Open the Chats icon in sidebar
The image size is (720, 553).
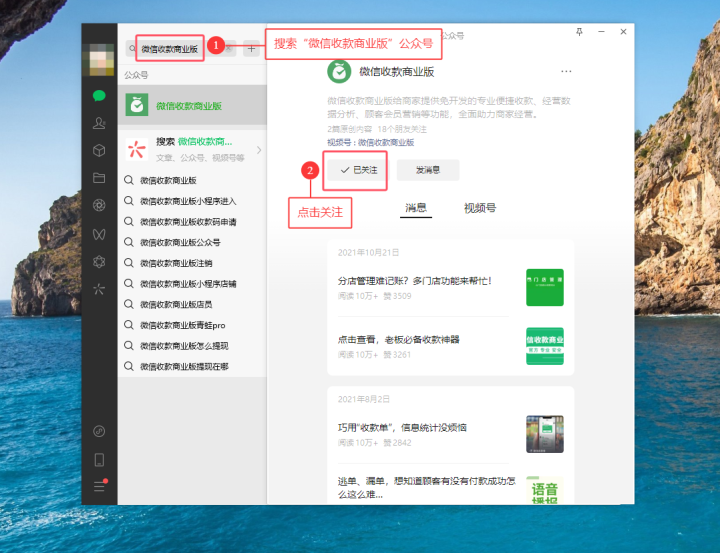coord(99,96)
